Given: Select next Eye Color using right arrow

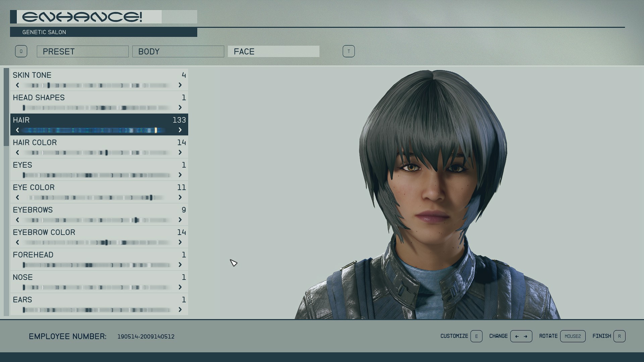Looking at the screenshot, I should coord(180,197).
